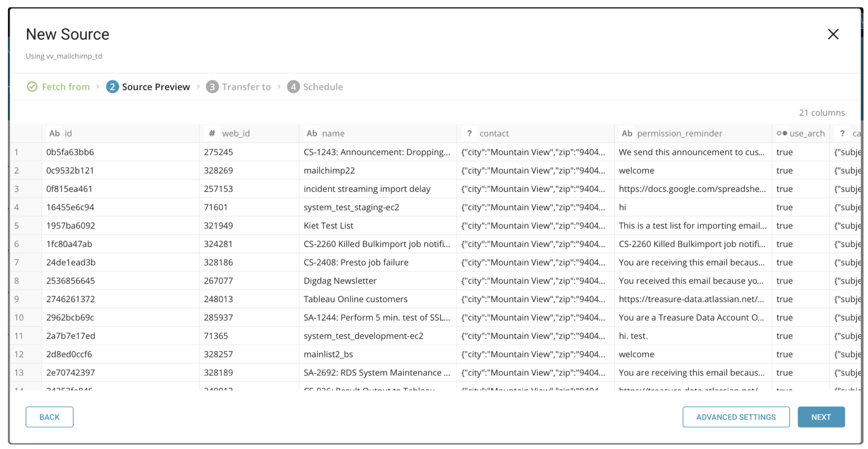The height and width of the screenshot is (449, 868).
Task: Click the # number type icon for web_id
Action: [212, 133]
